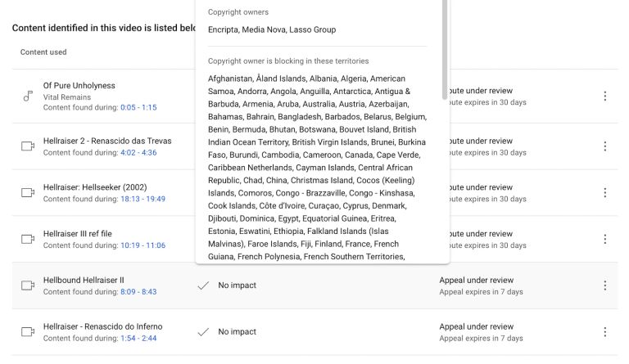Go to matched segment 8:09 - 8:43

click(138, 292)
